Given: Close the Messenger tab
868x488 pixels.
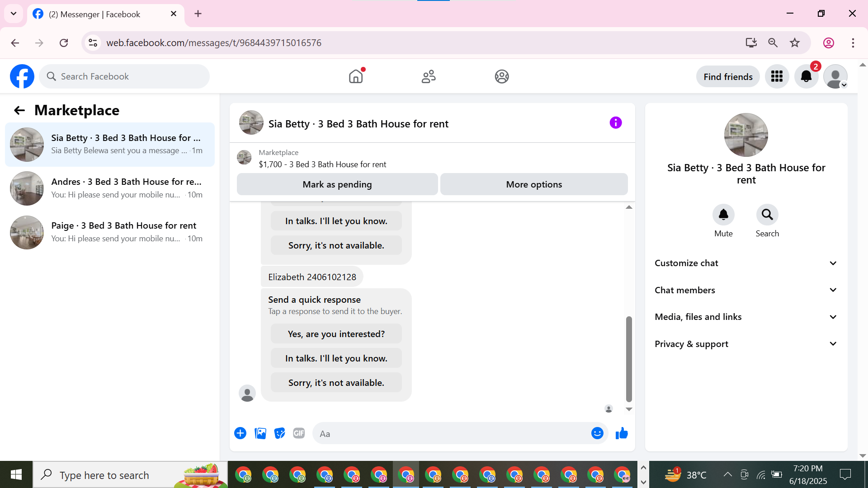Looking at the screenshot, I should pos(174,14).
